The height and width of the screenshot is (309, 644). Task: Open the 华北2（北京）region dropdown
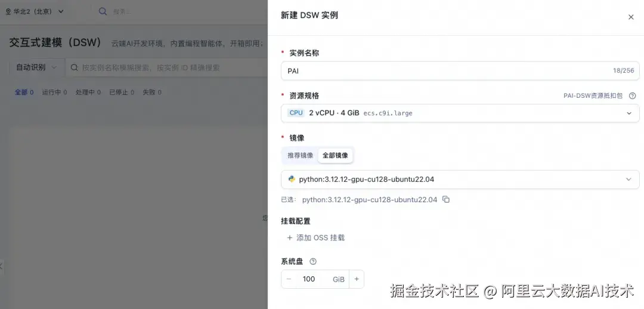35,11
